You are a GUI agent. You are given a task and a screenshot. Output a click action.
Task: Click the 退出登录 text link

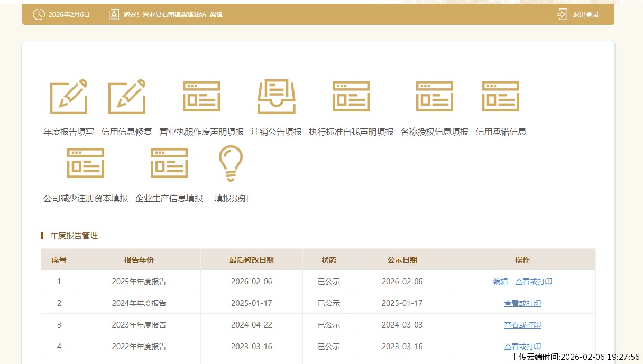(x=585, y=15)
